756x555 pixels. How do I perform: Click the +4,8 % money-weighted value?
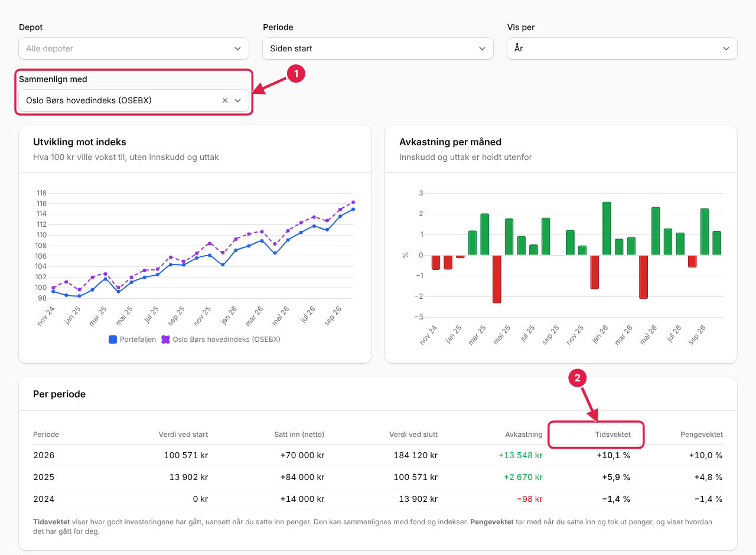[x=708, y=477]
